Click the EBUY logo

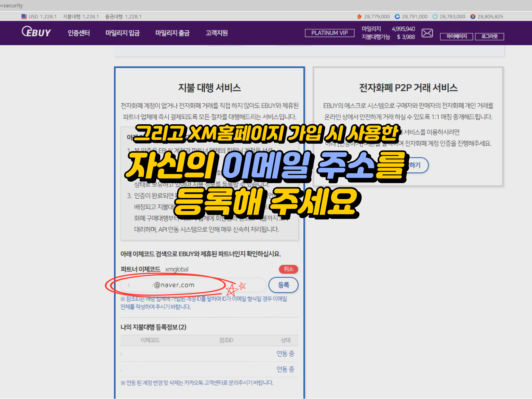pos(36,32)
